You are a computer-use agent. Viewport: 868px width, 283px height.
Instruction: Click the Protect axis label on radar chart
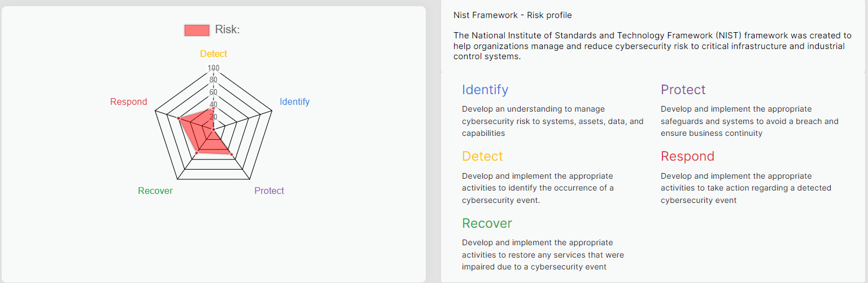click(269, 191)
